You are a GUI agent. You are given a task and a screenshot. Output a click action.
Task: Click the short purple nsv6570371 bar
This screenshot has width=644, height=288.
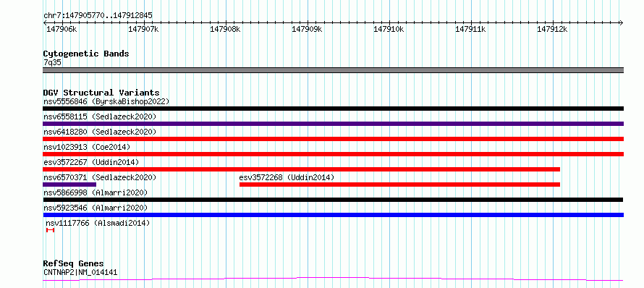point(69,185)
